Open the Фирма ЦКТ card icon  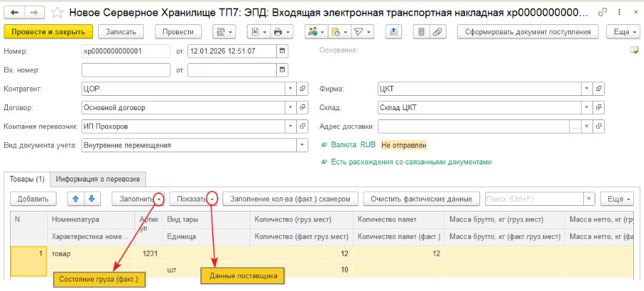click(x=599, y=88)
